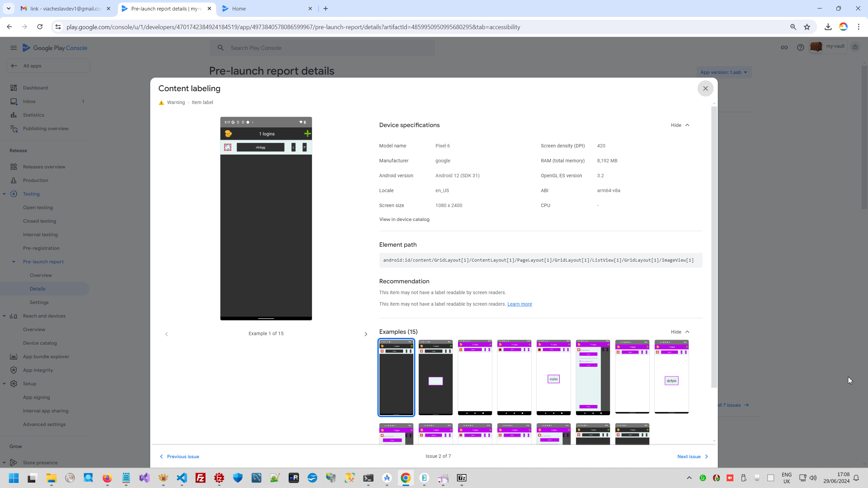Launch FileZilla from the taskbar
The width and height of the screenshot is (868, 488).
(x=201, y=478)
